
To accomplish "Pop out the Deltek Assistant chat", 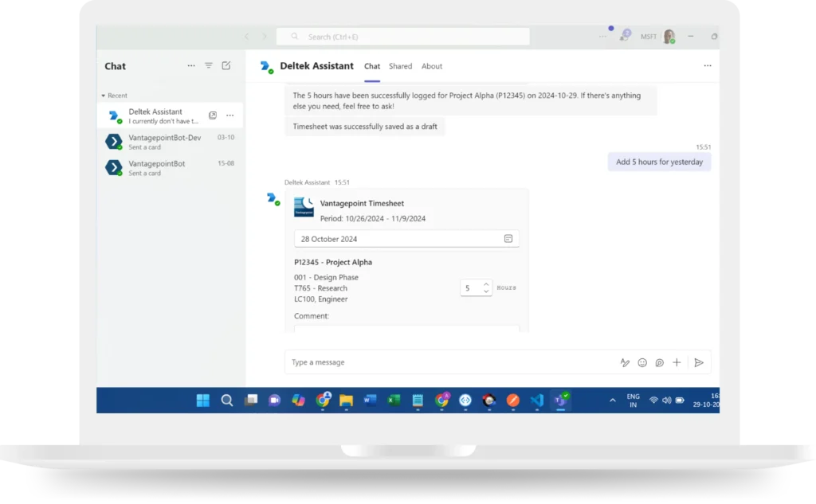I will (x=213, y=115).
